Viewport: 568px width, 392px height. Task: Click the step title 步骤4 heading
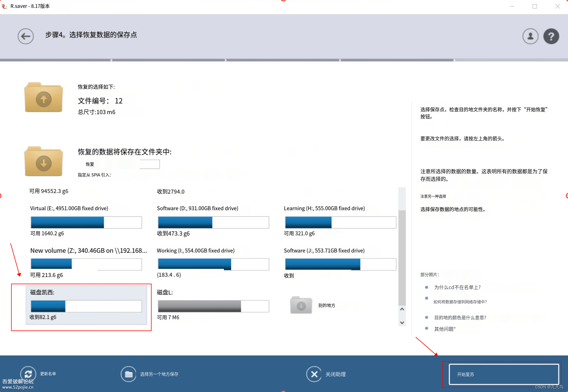91,35
